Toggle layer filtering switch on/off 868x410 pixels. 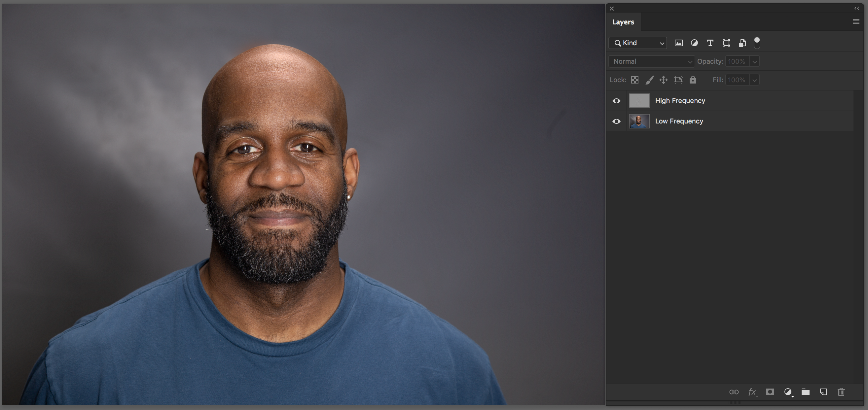click(x=757, y=43)
